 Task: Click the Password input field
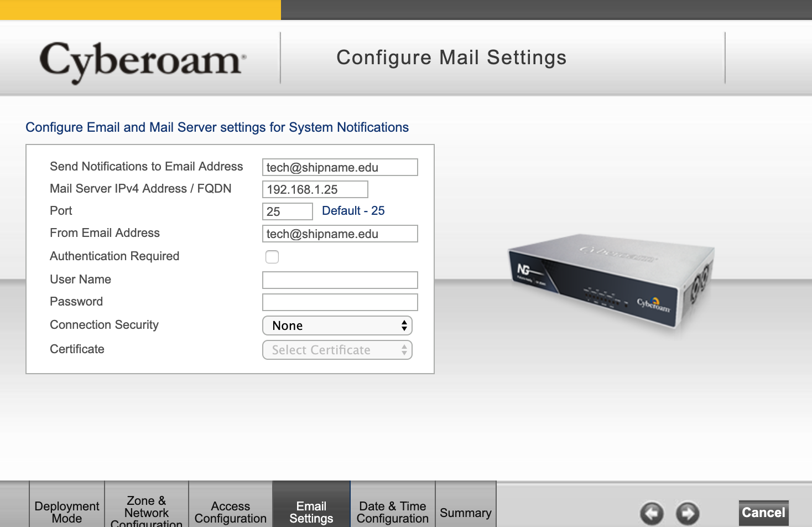pos(340,302)
